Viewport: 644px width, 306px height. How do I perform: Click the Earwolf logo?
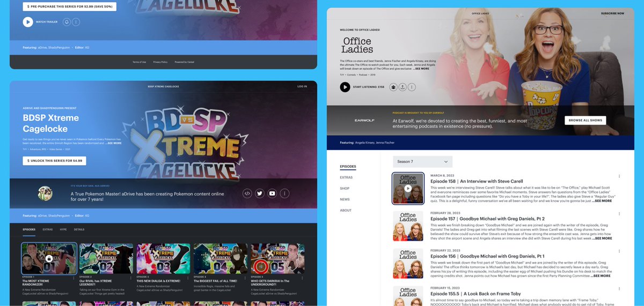coord(364,121)
